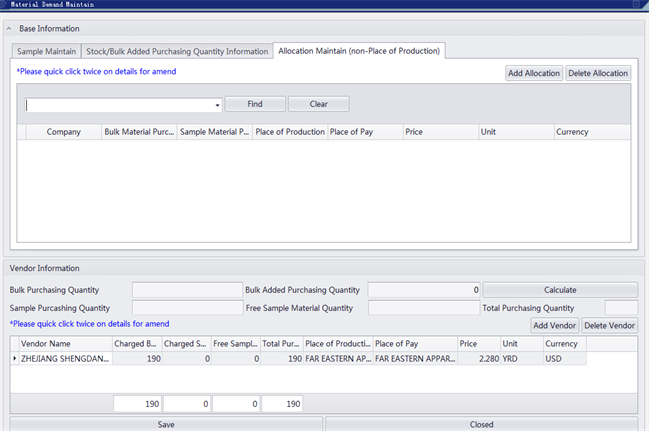Image resolution: width=649 pixels, height=431 pixels.
Task: Collapse the Base Information section chevron
Action: 9,28
